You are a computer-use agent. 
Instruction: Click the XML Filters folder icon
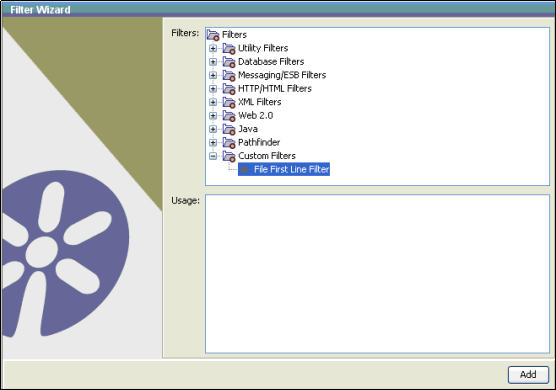pyautogui.click(x=229, y=102)
